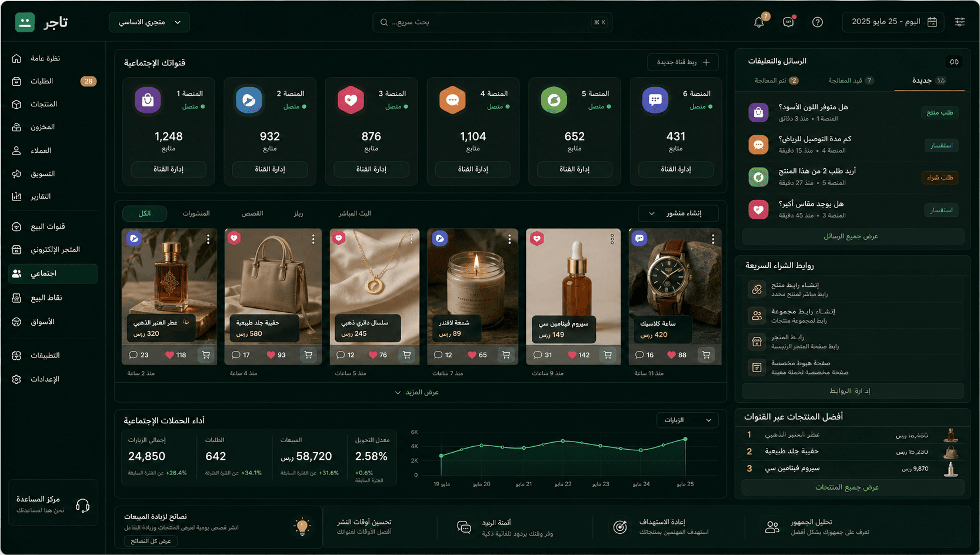Screen dimensions: 980x555
Task: Click the comments icon on شمعة لافندر card
Action: pos(438,355)
